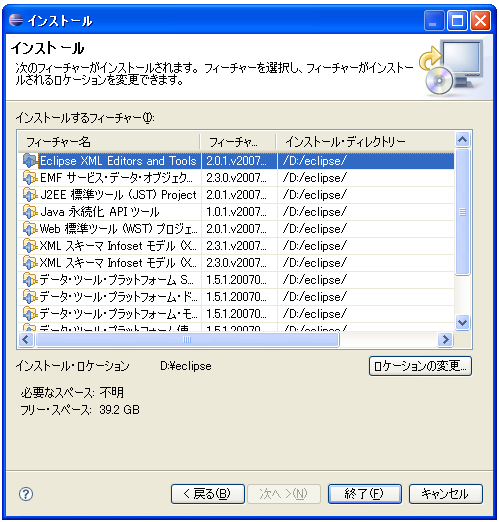Select Eclipse XML Editors and Tools row
The width and height of the screenshot is (499, 522).
[x=236, y=161]
